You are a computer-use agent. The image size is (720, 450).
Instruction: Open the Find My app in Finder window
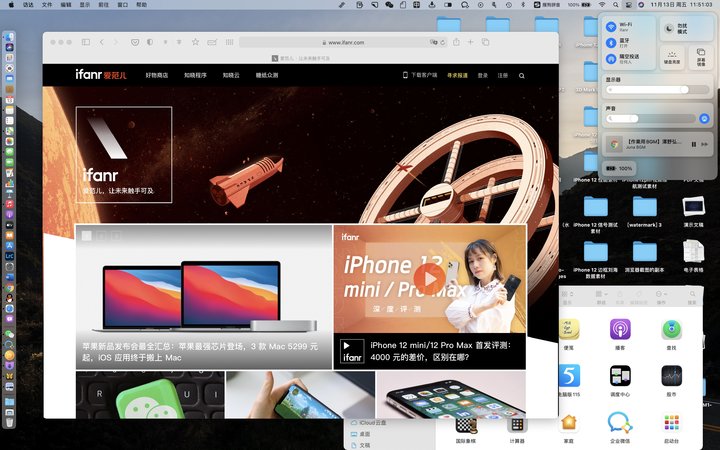(671, 330)
